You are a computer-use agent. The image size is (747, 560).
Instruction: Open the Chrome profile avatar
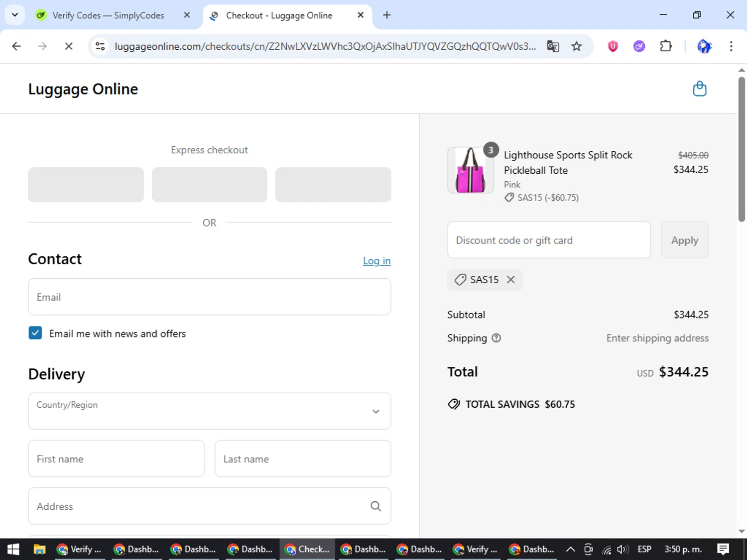click(x=704, y=46)
